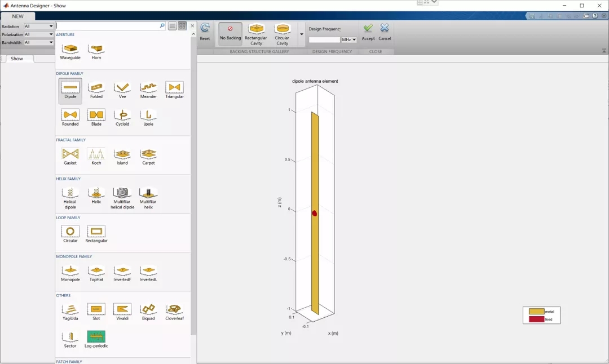Enable Circular Cavity backing
Image resolution: width=609 pixels, height=364 pixels.
[282, 34]
